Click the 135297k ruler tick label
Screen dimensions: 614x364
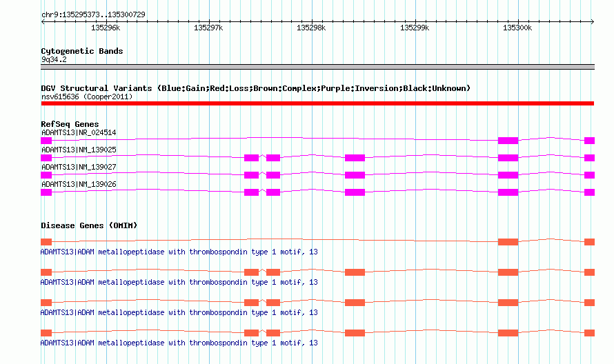point(208,28)
